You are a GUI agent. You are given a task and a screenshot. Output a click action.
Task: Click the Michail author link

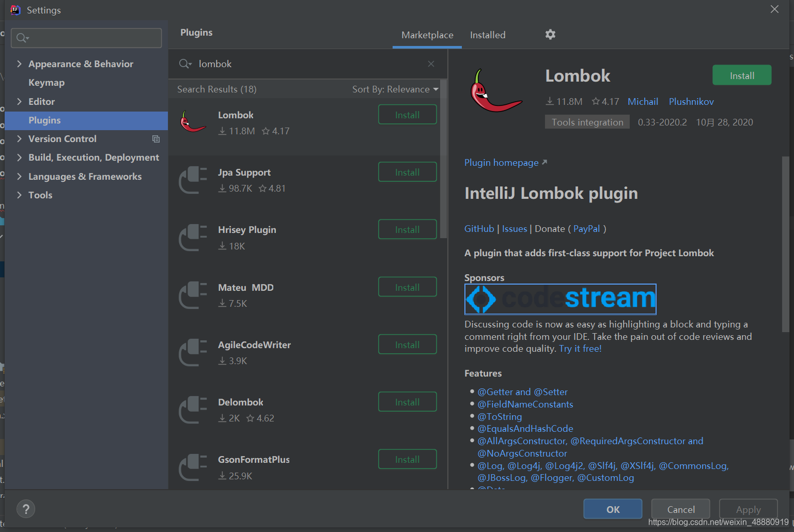[643, 102]
